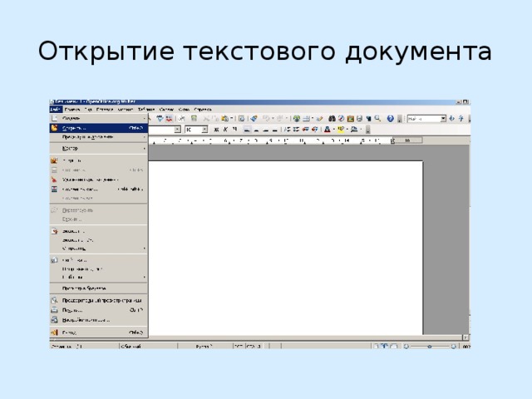
Task: Click the Открыть (Open) item in the File menu
Action: [98, 128]
